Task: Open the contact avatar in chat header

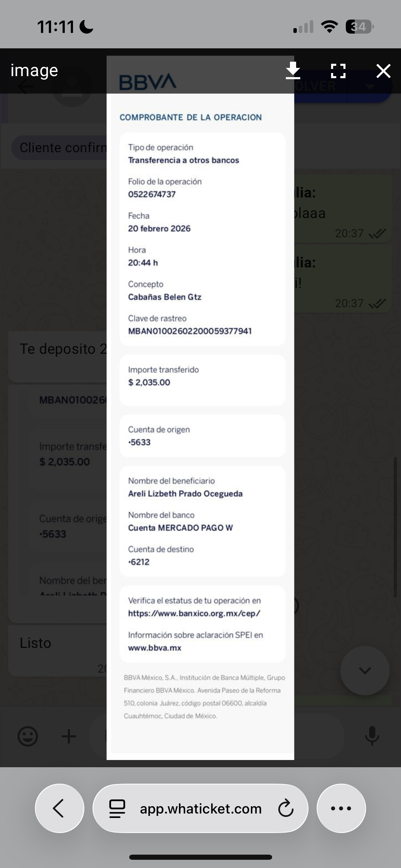Action: 72,86
